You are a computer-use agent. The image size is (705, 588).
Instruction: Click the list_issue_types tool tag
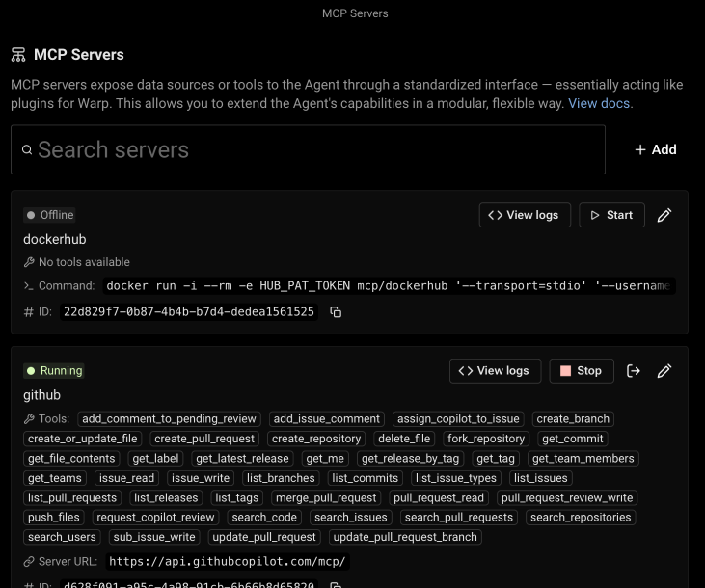coord(456,478)
